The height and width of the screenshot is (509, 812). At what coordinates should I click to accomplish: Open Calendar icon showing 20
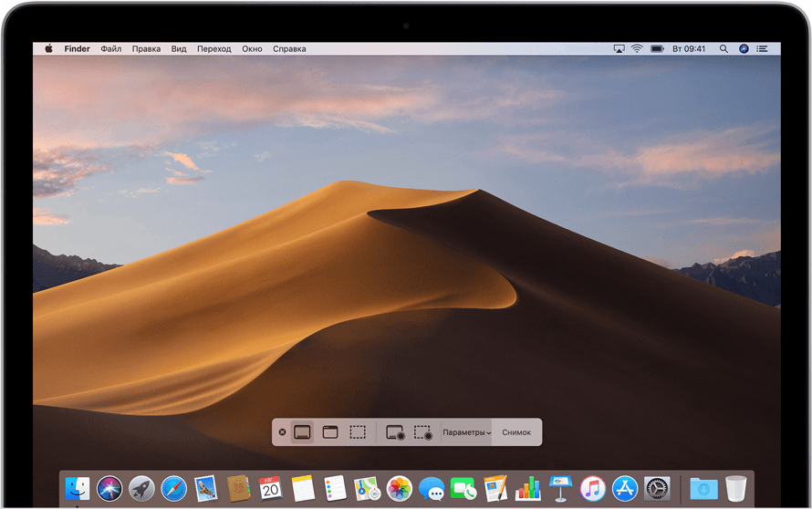pyautogui.click(x=270, y=488)
